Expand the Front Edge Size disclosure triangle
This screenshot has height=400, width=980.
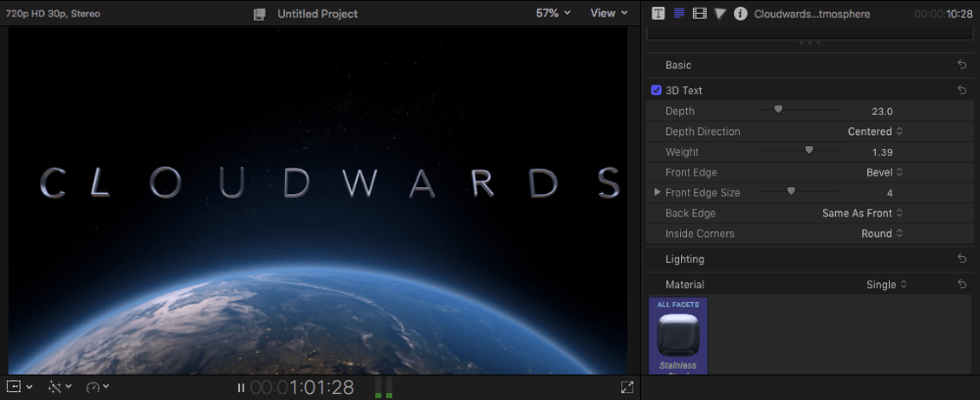pyautogui.click(x=657, y=192)
